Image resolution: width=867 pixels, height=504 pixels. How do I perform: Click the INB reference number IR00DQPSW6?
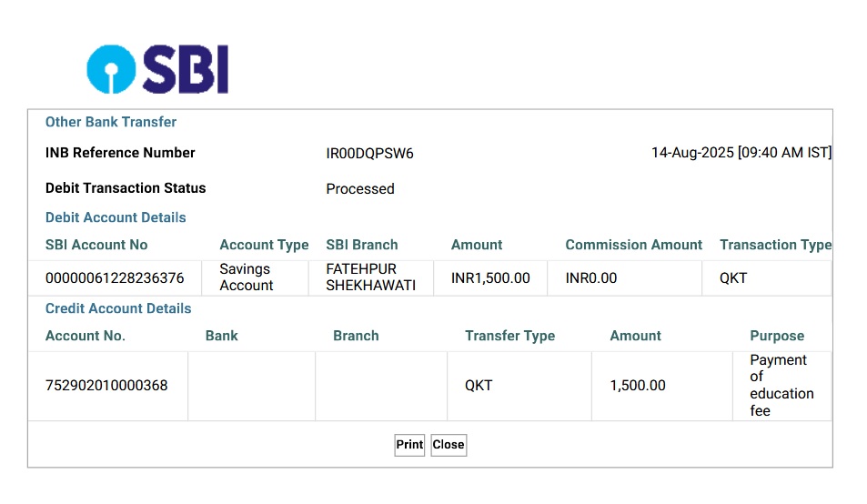point(369,154)
